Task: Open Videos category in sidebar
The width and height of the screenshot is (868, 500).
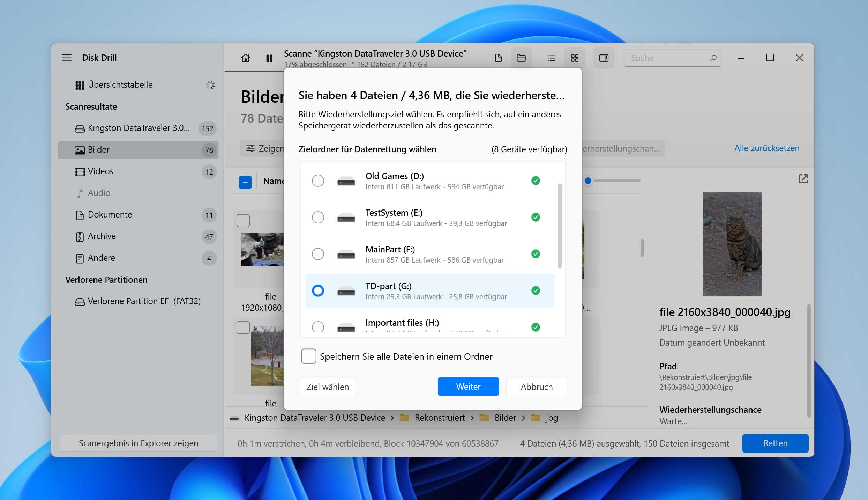Action: (x=138, y=171)
